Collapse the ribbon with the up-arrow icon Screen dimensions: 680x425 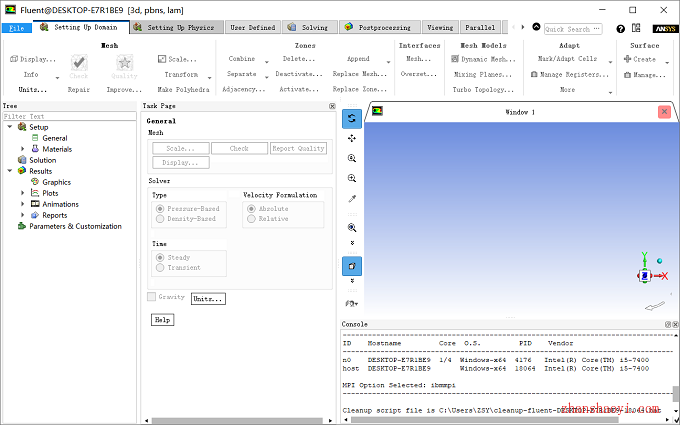(x=536, y=27)
